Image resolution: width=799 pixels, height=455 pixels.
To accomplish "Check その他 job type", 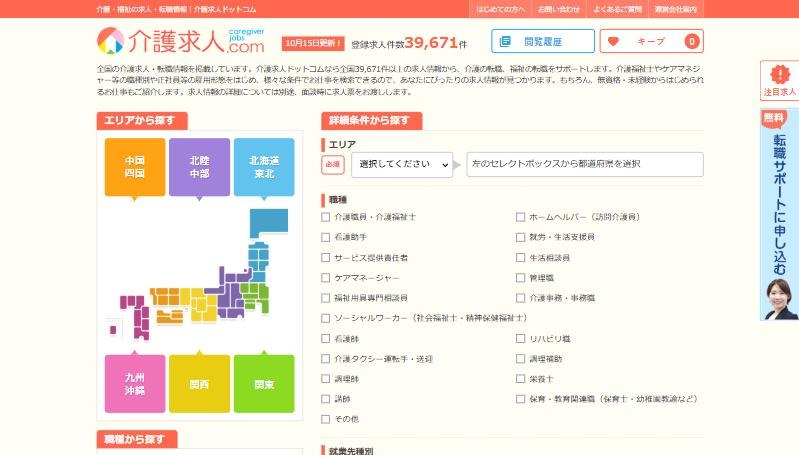I will pos(326,419).
